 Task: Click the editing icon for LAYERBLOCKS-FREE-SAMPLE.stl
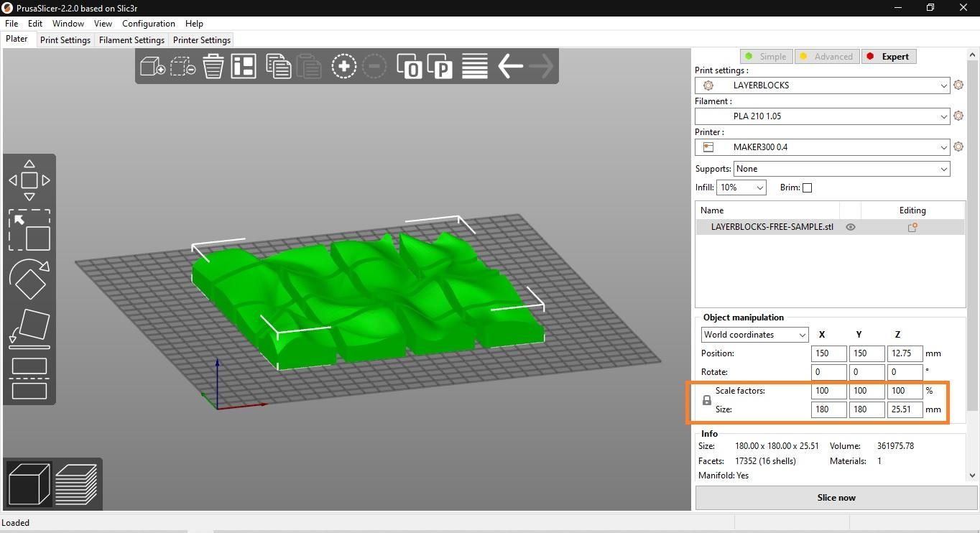click(912, 227)
